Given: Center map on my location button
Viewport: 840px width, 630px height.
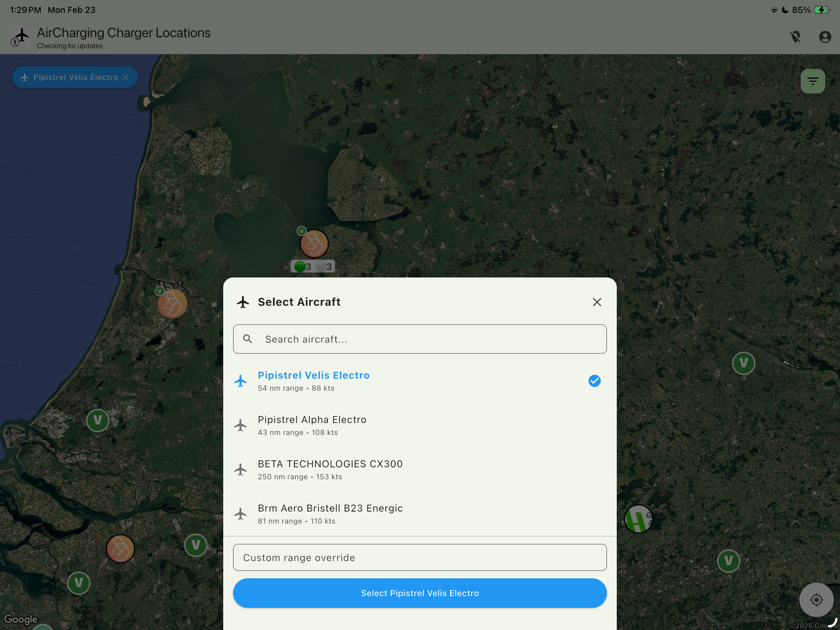Looking at the screenshot, I should click(x=816, y=600).
